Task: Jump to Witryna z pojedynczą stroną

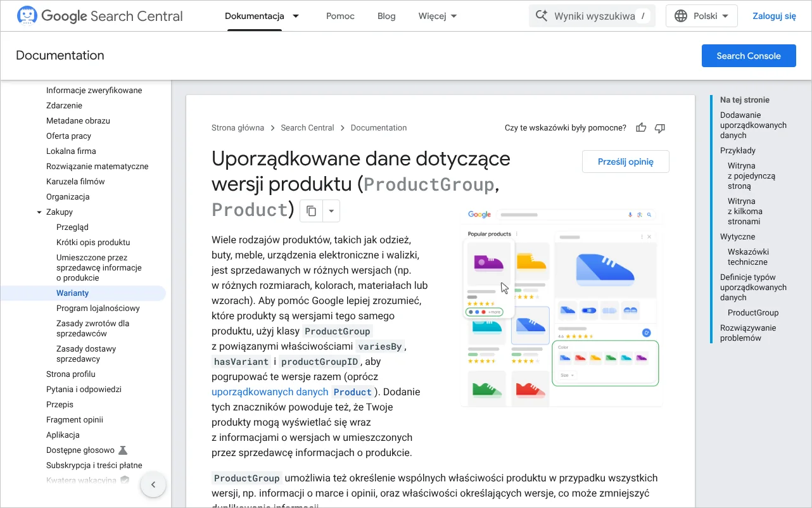Action: pos(751,176)
